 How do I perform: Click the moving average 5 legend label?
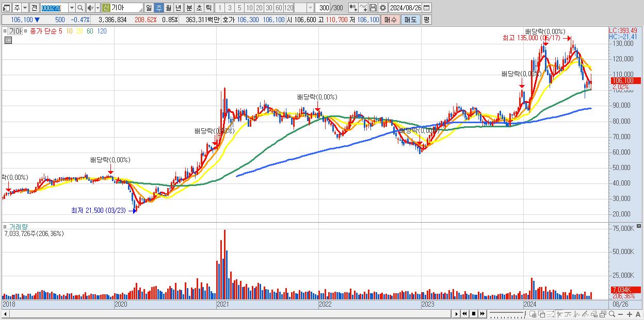click(60, 31)
